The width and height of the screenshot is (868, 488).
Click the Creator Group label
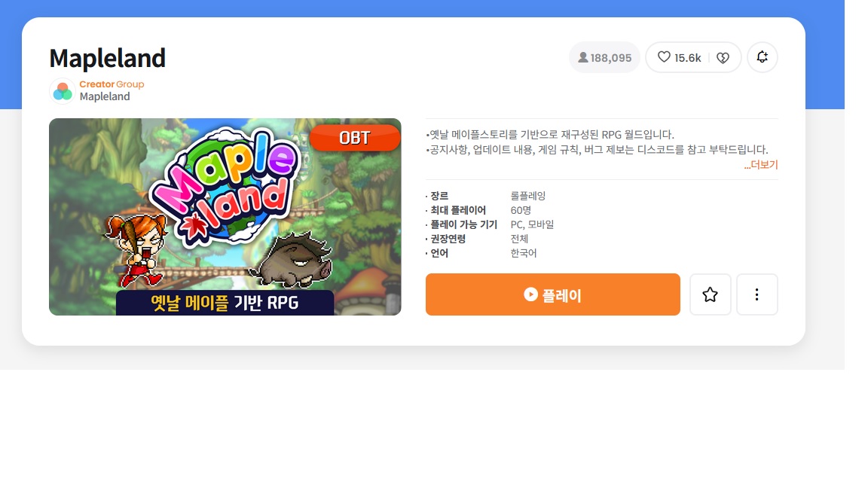point(112,84)
